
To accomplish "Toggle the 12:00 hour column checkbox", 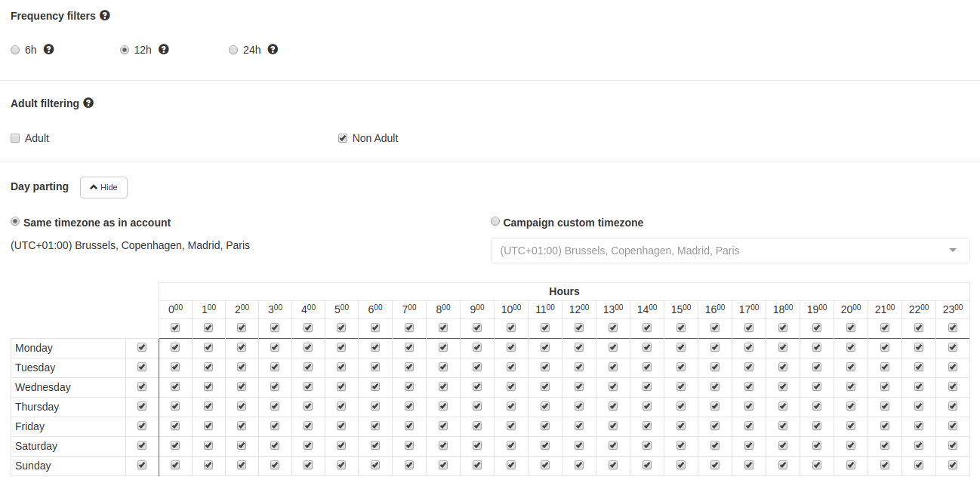I will coord(579,328).
